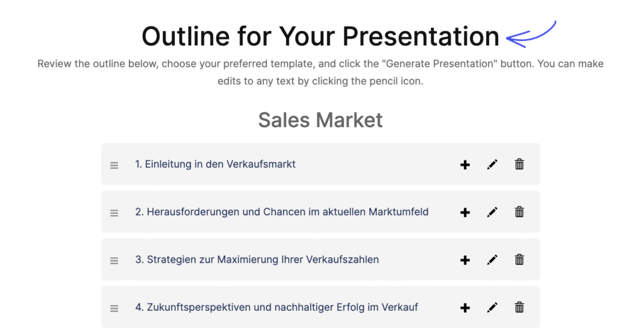
Task: Click the text '1. Einleitung in den Verkaufsmarkt'
Action: tap(215, 164)
